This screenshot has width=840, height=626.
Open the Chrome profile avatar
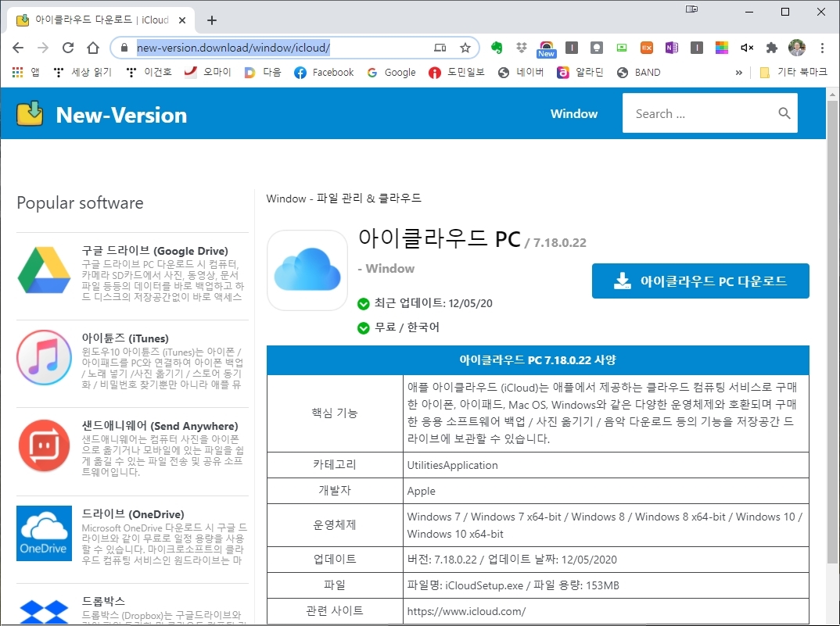[x=797, y=48]
